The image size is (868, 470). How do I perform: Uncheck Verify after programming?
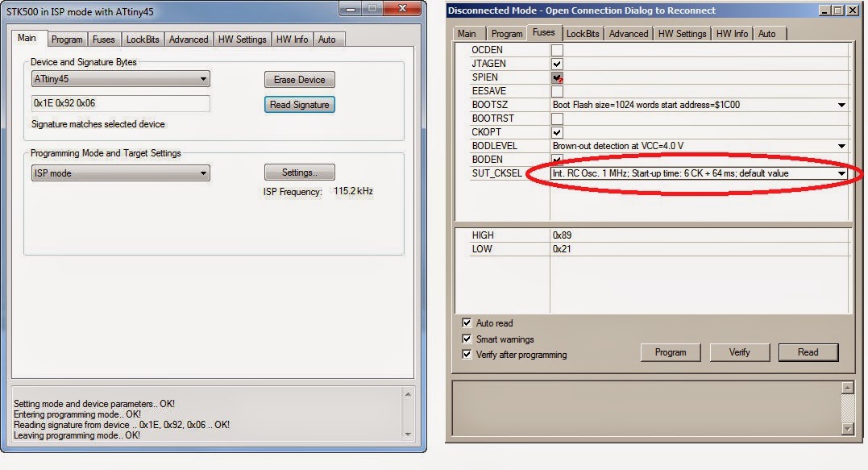[467, 354]
